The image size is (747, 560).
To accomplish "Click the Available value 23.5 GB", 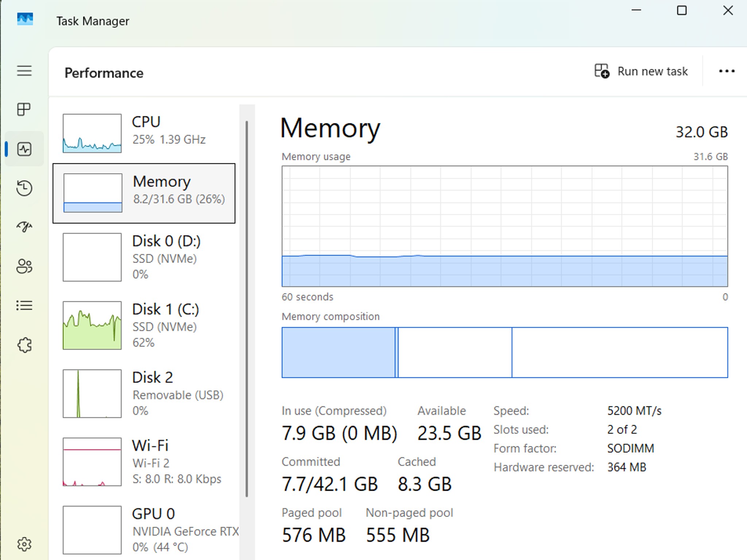I will (x=449, y=433).
